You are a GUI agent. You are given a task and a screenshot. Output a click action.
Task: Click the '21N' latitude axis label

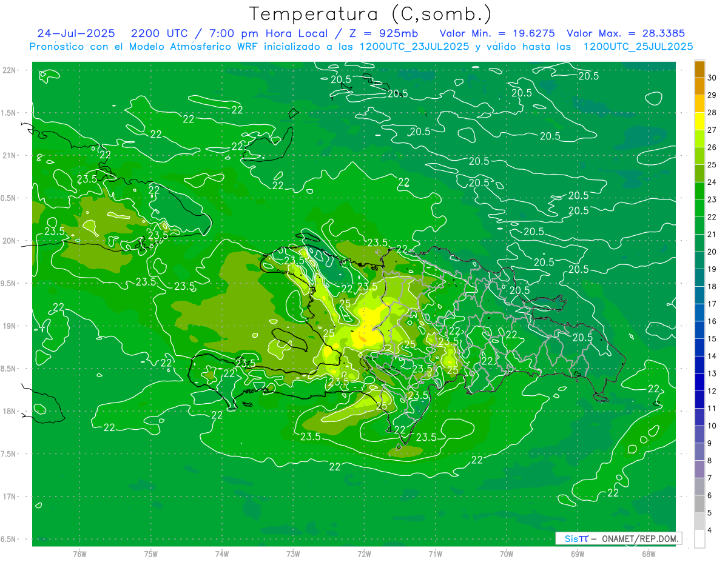pyautogui.click(x=10, y=155)
